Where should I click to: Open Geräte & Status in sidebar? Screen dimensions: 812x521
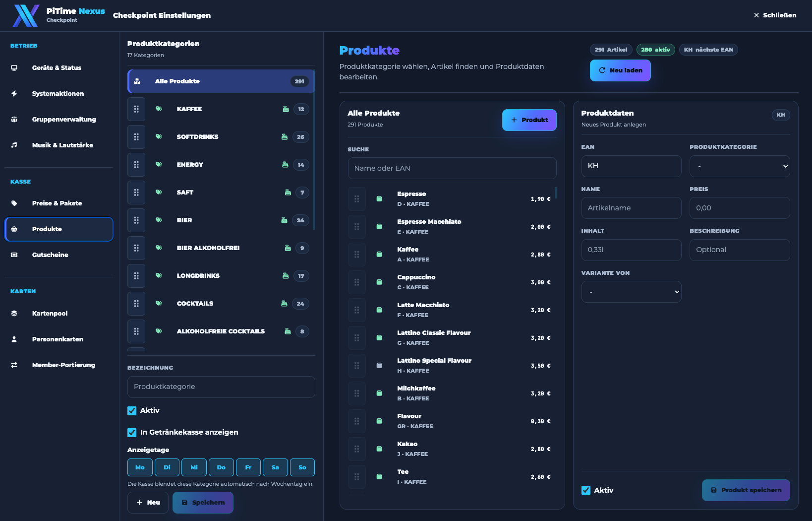pyautogui.click(x=59, y=68)
